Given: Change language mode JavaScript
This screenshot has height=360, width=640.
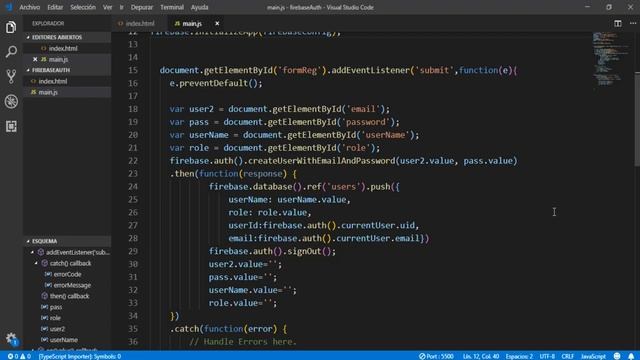Looking at the screenshot, I should click(593, 356).
